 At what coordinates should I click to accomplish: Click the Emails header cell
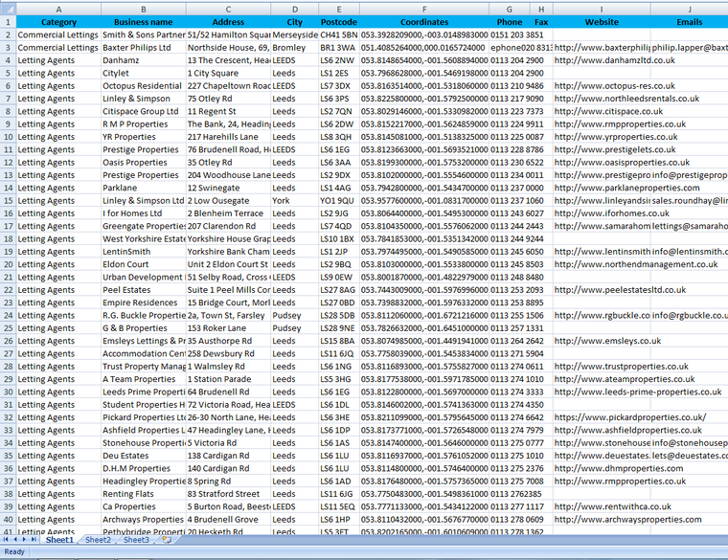click(690, 22)
